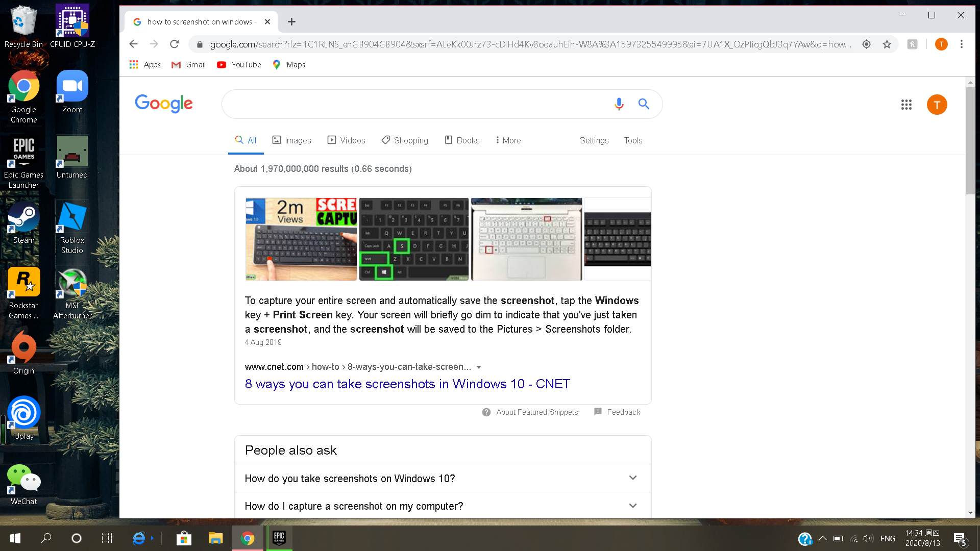The height and width of the screenshot is (551, 980).
Task: Switch to the Shopping tab
Action: coord(405,140)
